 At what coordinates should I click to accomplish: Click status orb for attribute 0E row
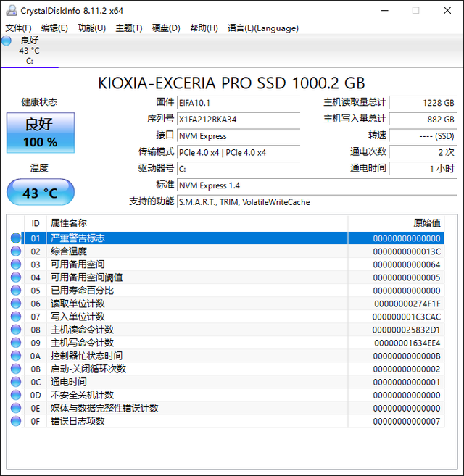tap(16, 408)
